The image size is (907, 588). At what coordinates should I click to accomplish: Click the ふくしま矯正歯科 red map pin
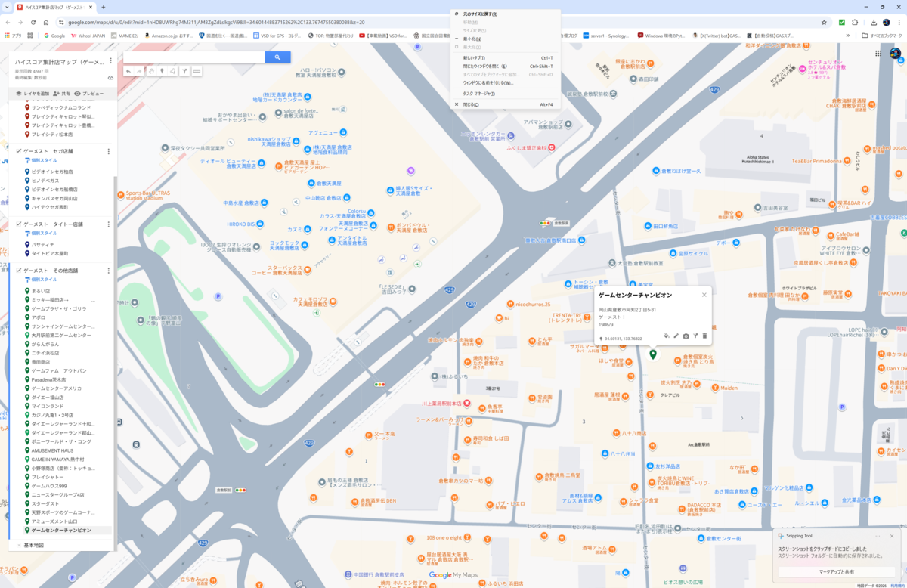(x=552, y=147)
